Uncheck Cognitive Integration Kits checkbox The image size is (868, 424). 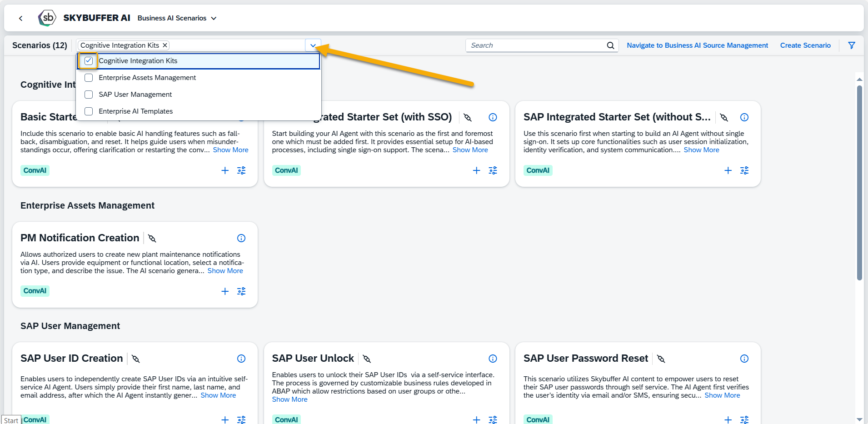click(x=89, y=61)
